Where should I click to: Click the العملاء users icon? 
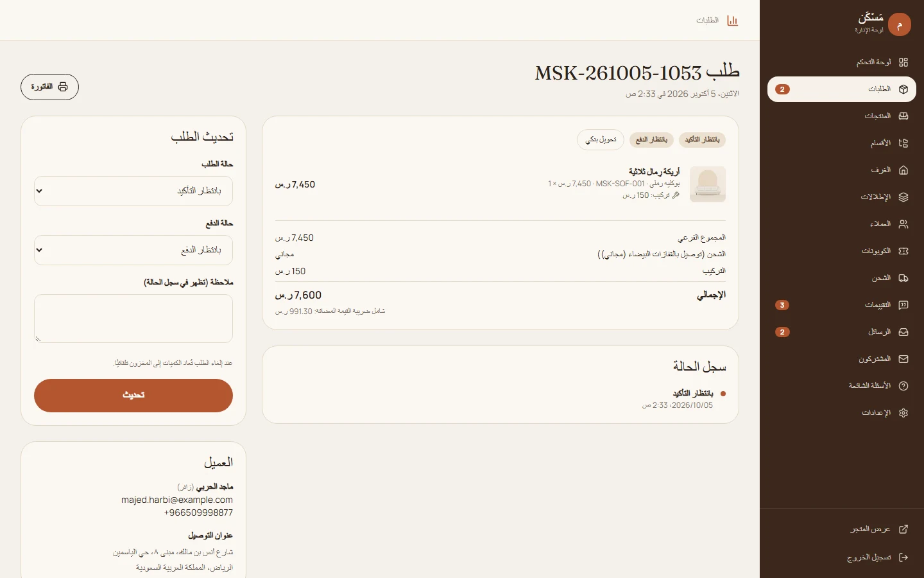(903, 224)
